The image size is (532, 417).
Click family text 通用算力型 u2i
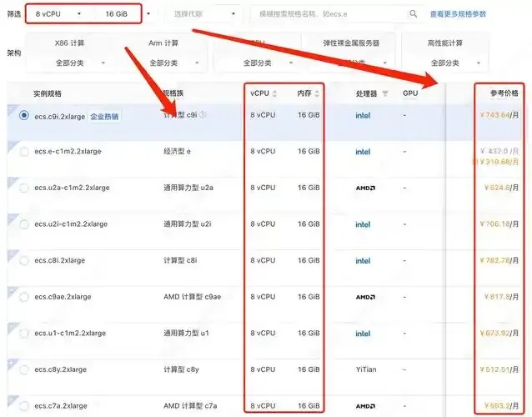click(x=188, y=224)
